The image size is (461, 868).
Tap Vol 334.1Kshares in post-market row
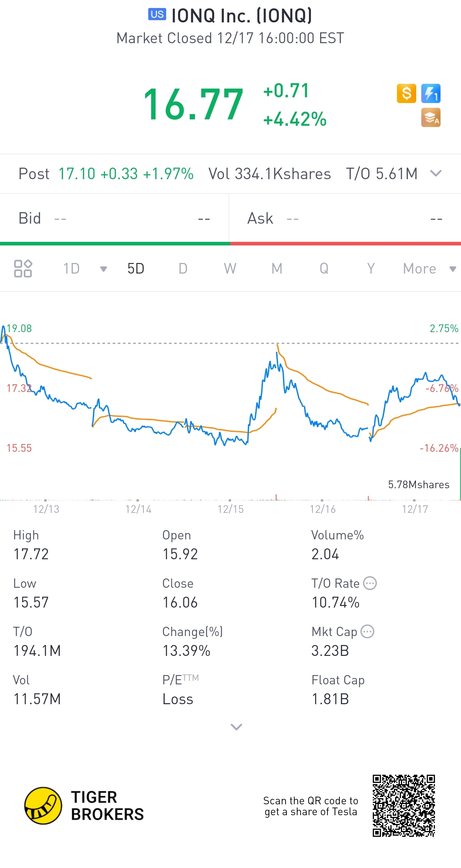pyautogui.click(x=270, y=174)
